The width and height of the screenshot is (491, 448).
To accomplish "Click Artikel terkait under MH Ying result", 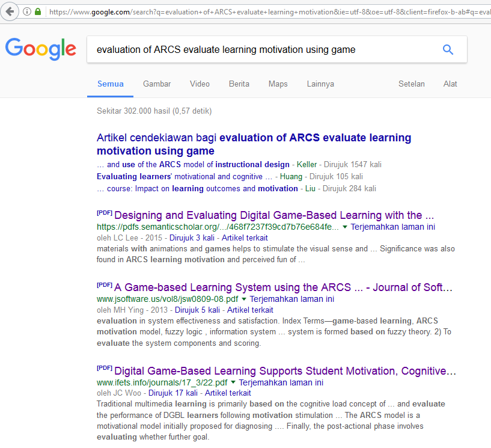I will (x=250, y=310).
